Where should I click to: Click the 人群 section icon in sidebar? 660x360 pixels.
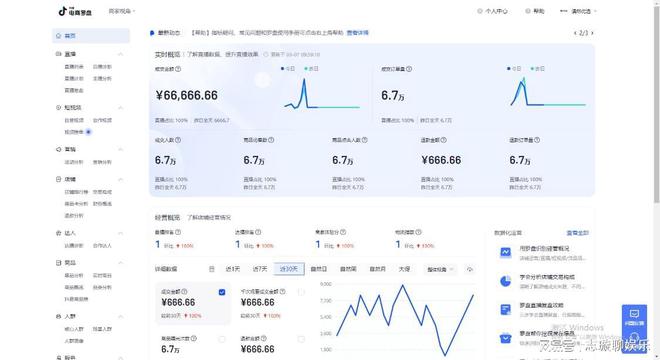[59, 316]
